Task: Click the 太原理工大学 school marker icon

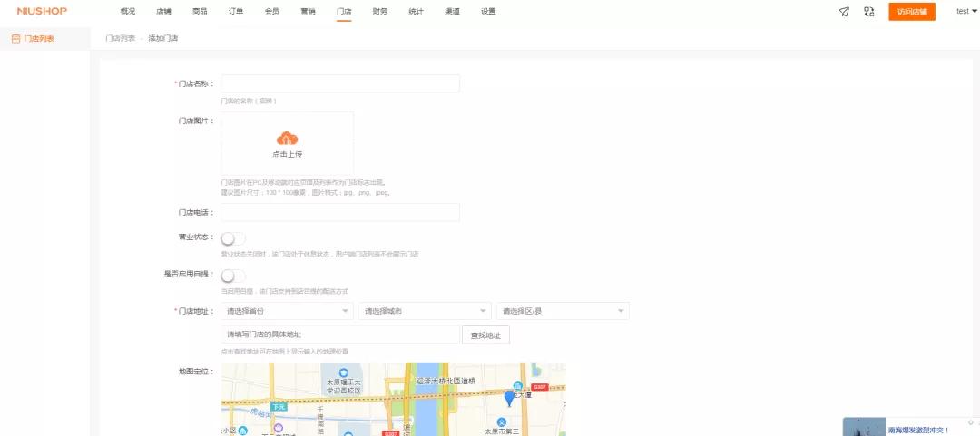Action: 343,373
